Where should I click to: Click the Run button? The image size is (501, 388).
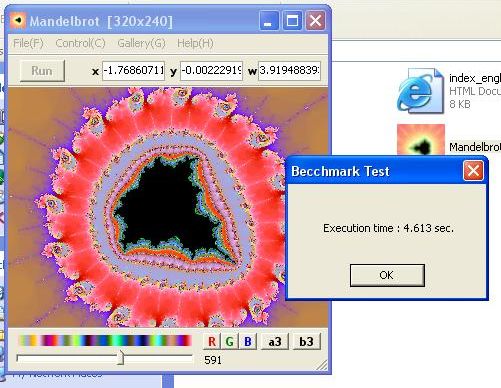[42, 71]
